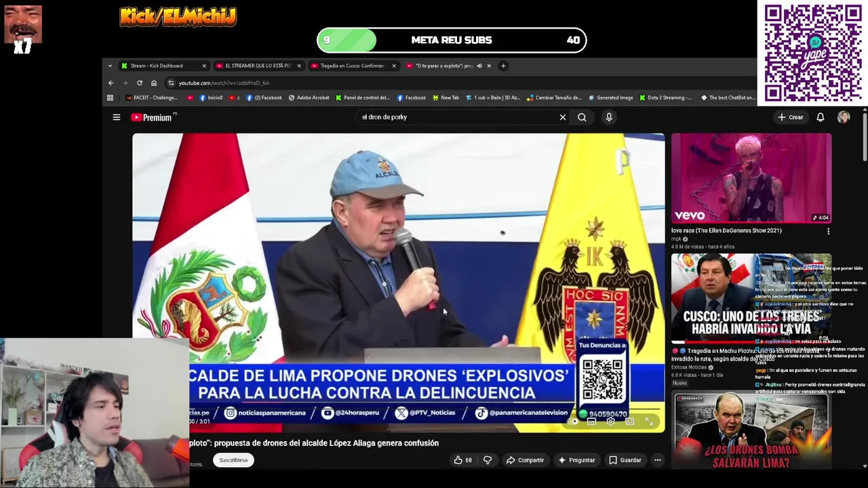Image resolution: width=868 pixels, height=488 pixels.
Task: Open the red YouTube bookmark after FACEIT
Action: pos(190,98)
